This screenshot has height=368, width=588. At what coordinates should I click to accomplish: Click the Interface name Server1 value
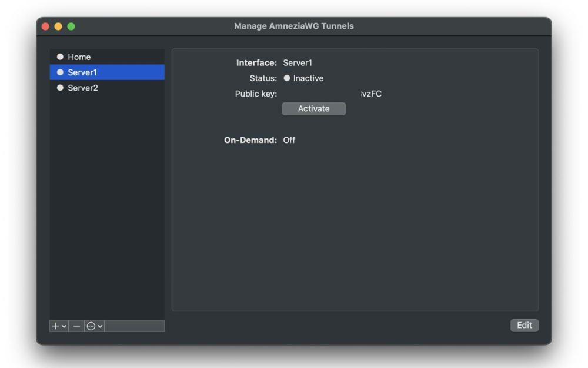[x=298, y=63]
